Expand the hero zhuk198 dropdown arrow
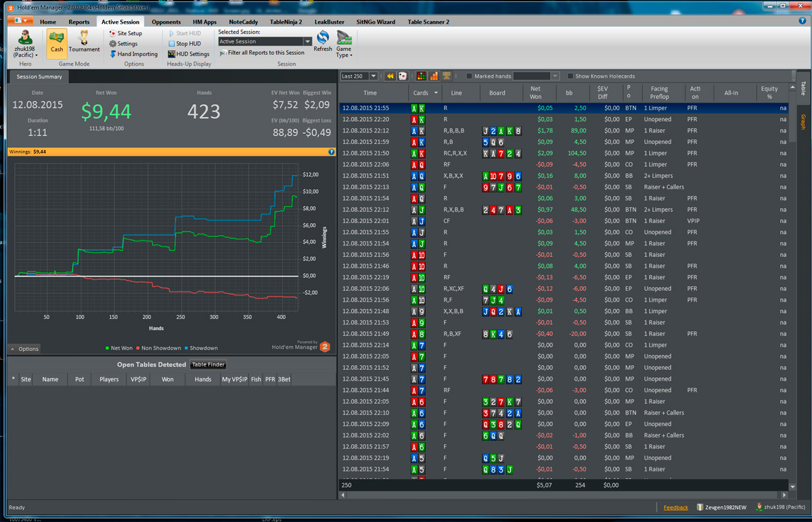 click(37, 55)
